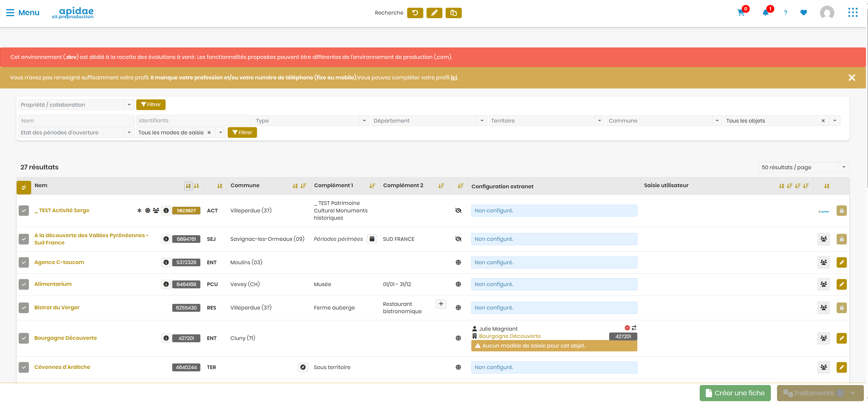Toggle checkbox for A la découverte des Vallées
The height and width of the screenshot is (403, 868).
24,239
